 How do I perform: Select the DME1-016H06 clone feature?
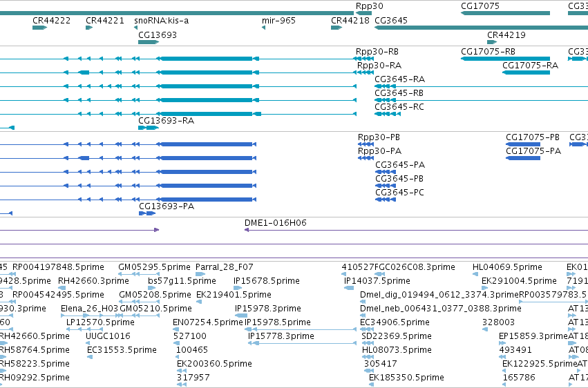point(416,230)
